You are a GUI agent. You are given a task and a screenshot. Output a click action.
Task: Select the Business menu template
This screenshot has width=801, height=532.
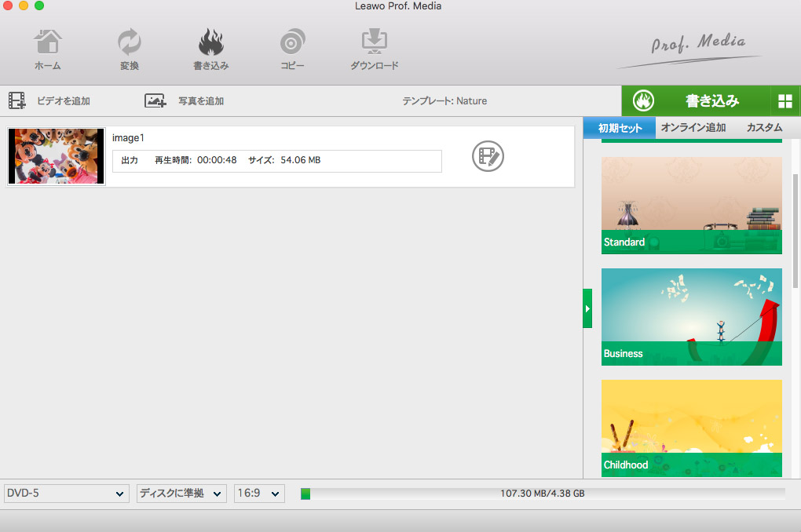[691, 317]
